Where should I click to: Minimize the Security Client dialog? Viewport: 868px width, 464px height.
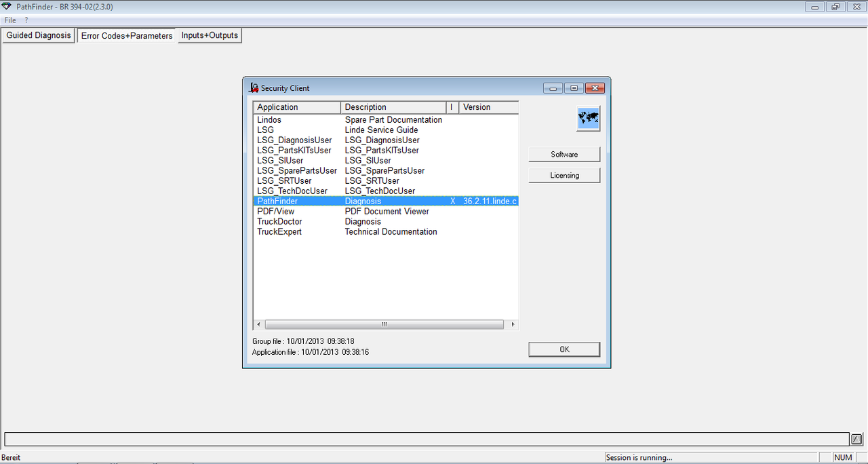coord(553,88)
